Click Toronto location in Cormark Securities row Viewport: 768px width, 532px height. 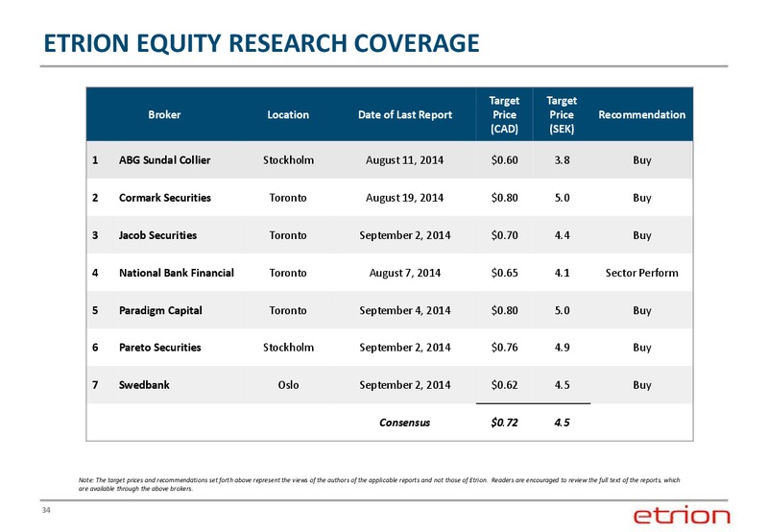pos(288,198)
